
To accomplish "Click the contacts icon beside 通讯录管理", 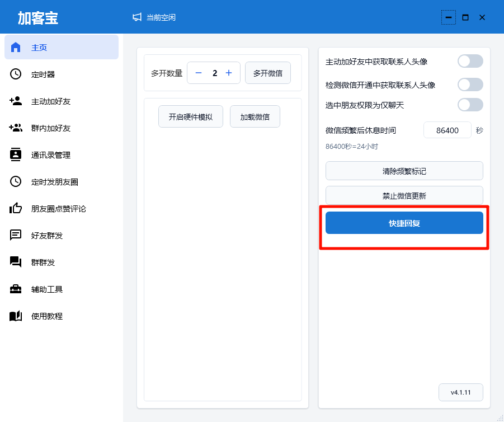I will click(x=16, y=154).
